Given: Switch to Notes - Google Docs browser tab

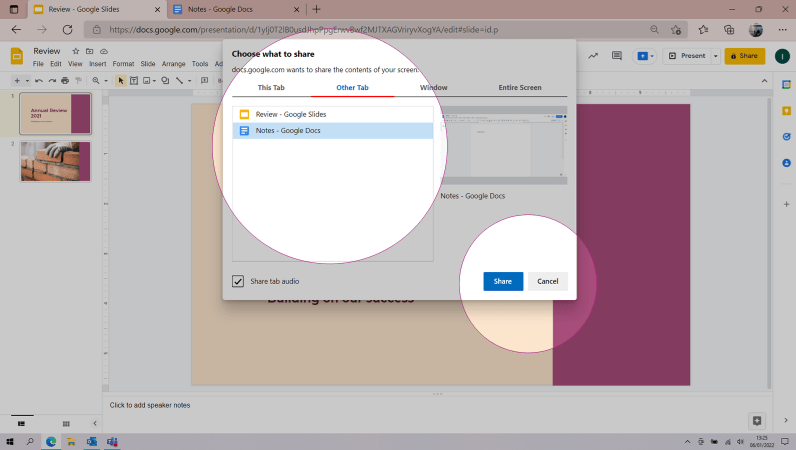Looking at the screenshot, I should click(x=237, y=9).
